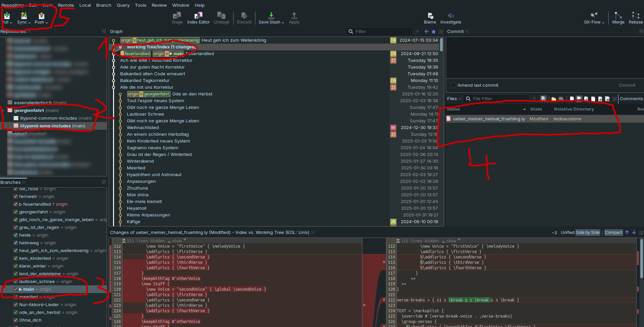This screenshot has width=644, height=327.
Task: Click the Rebase toolbar icon
Action: tap(635, 16)
